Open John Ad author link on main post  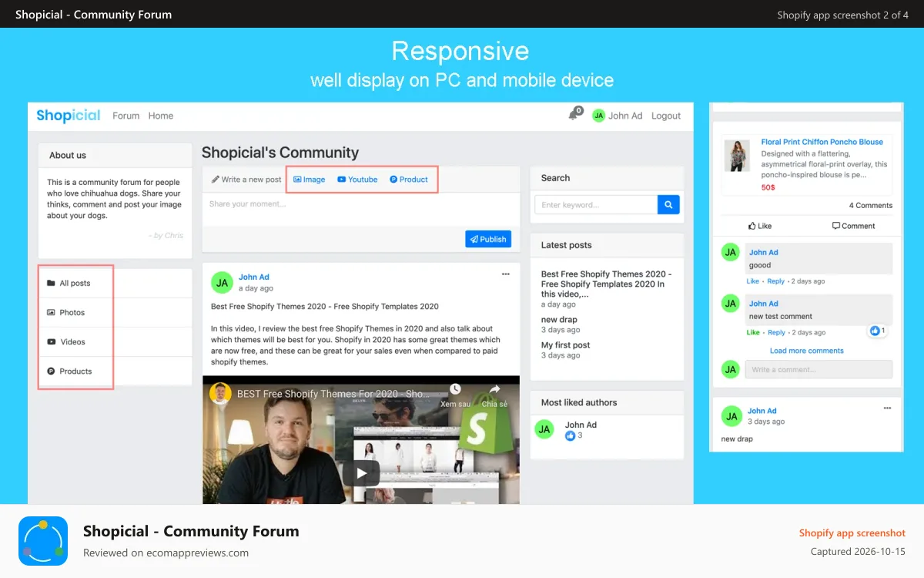[254, 277]
